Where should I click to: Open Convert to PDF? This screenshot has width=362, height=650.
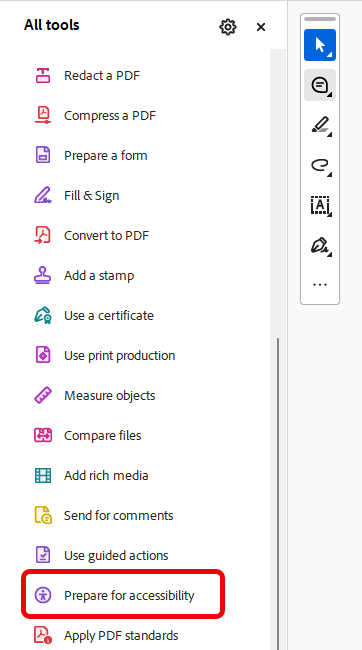[x=107, y=235]
